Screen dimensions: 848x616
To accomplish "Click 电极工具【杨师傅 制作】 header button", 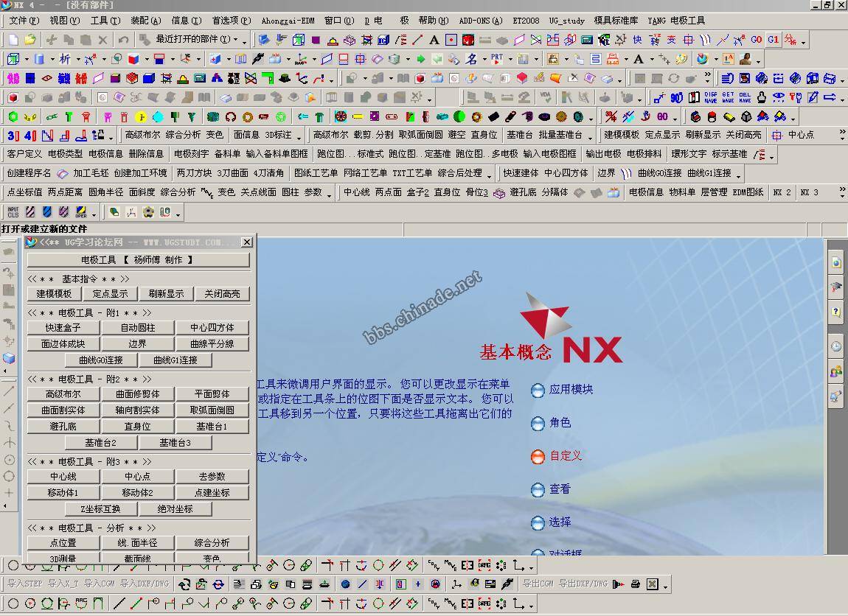I will [138, 260].
